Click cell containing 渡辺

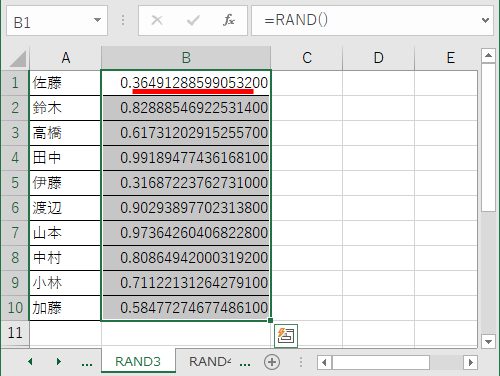[65, 208]
